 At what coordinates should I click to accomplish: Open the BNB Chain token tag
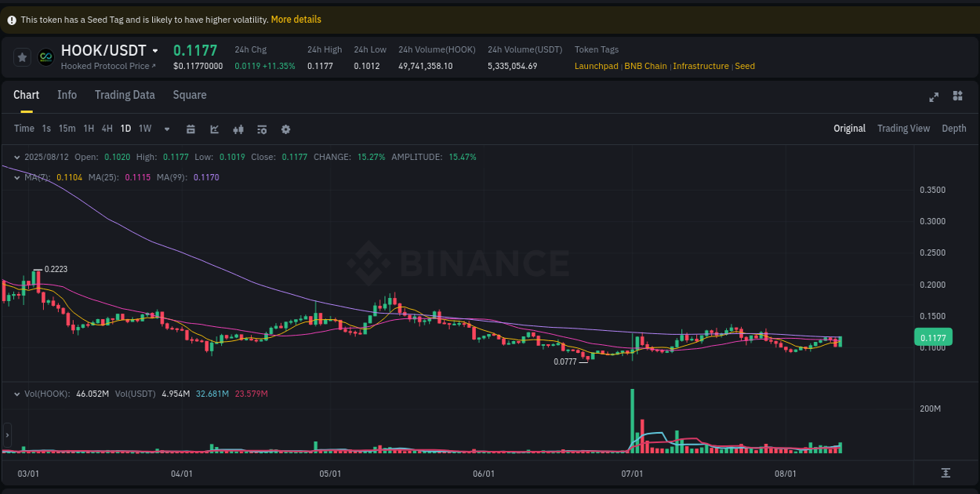(x=645, y=66)
